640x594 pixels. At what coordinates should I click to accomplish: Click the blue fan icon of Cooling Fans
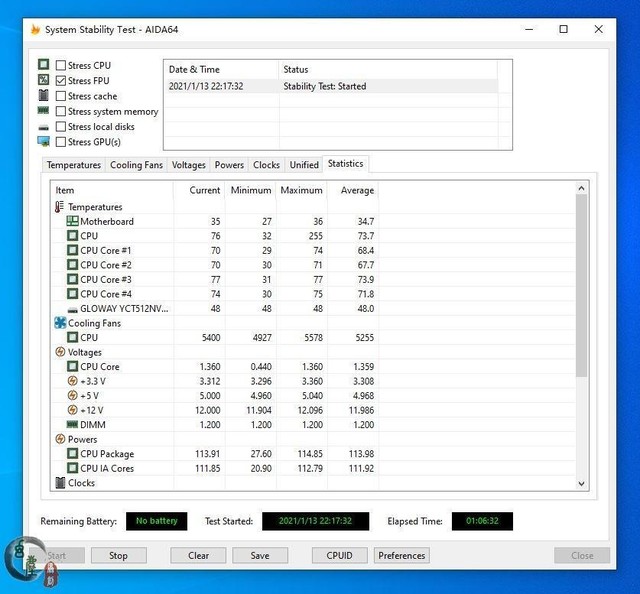pos(60,323)
